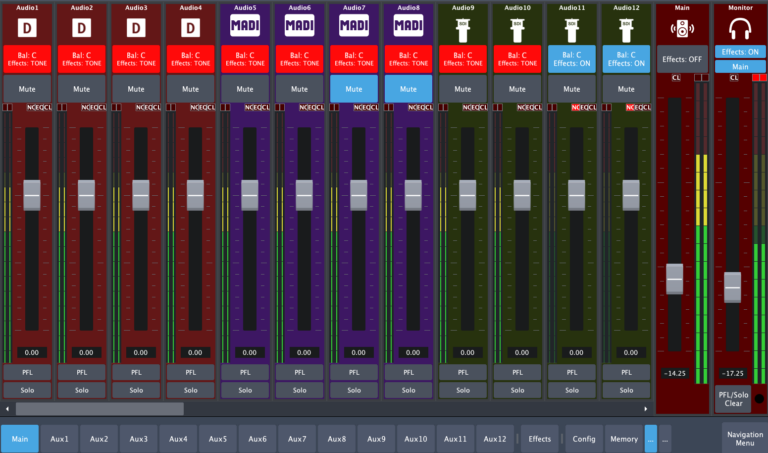Click the NC EQ CL indicators on Audio7
Image resolution: width=768 pixels, height=453 pixels.
point(366,107)
